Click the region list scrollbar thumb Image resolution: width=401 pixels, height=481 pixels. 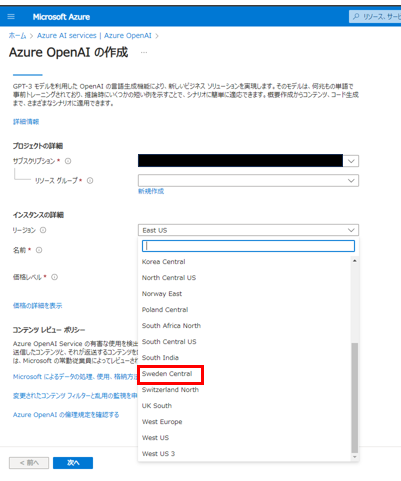355,398
